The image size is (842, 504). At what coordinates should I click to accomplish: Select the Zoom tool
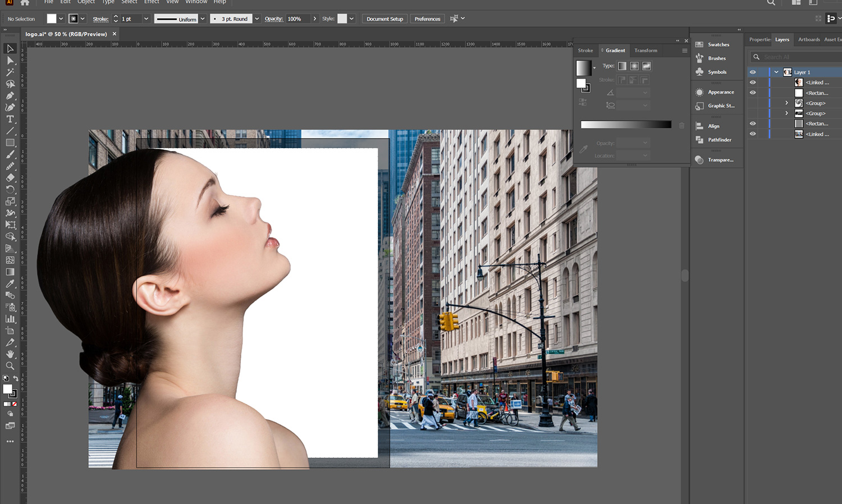10,366
